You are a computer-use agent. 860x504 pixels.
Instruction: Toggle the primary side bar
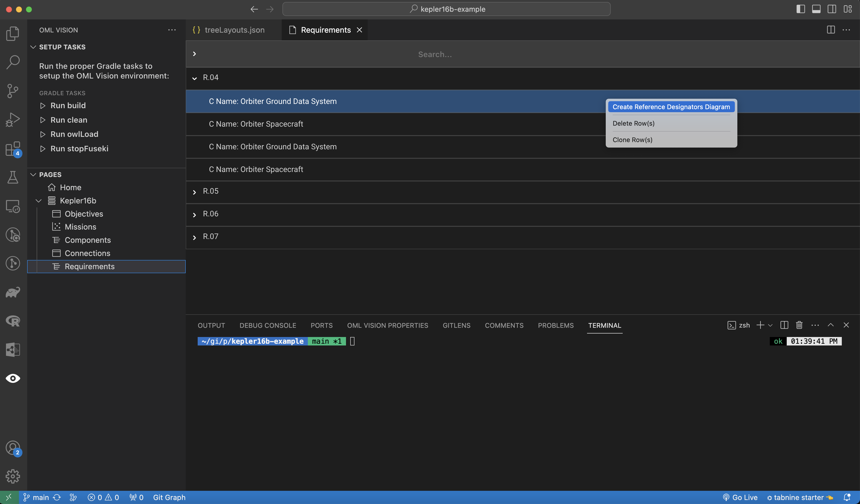[801, 9]
